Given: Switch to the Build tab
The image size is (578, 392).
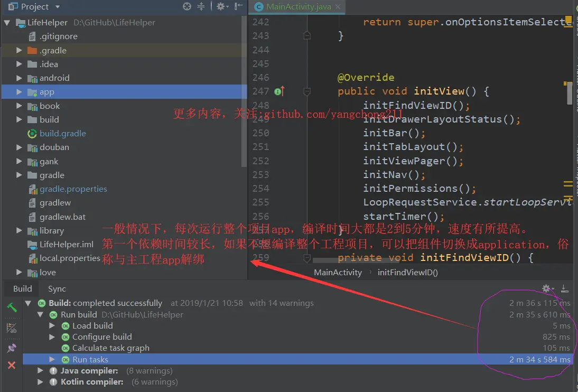Looking at the screenshot, I should [x=23, y=289].
